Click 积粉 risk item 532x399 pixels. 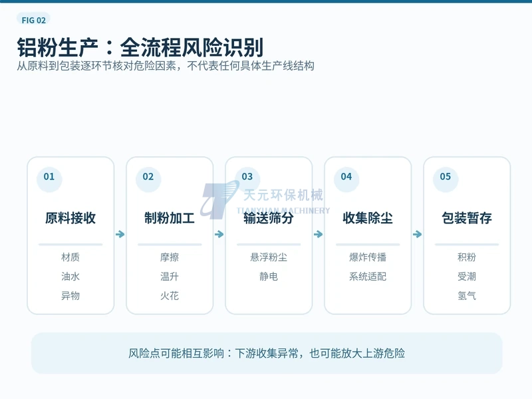click(x=467, y=257)
